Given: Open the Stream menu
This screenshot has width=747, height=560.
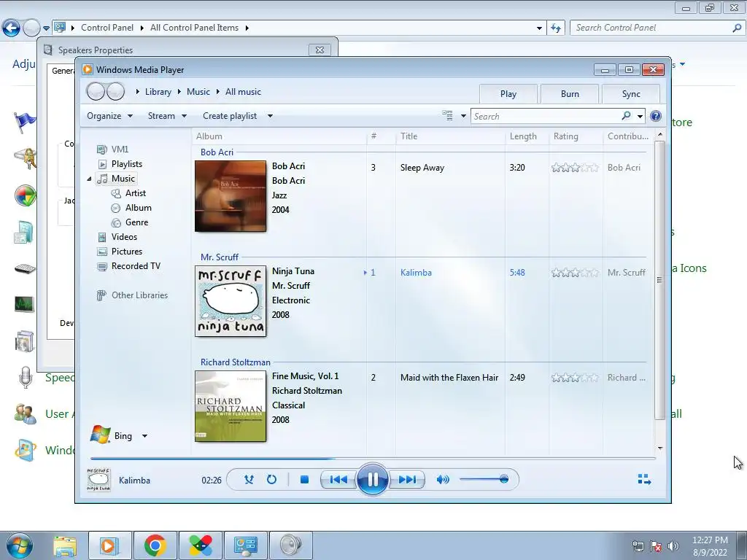Looking at the screenshot, I should click(x=167, y=116).
